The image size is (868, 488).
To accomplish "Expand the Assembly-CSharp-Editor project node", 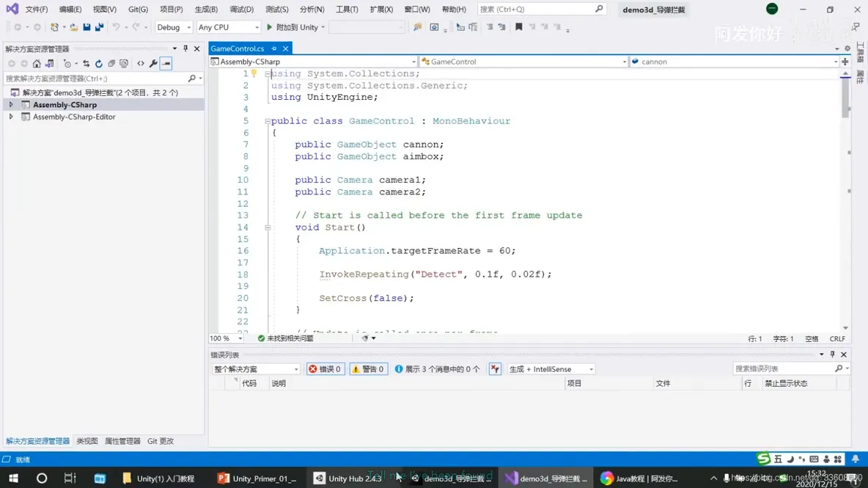I will 10,117.
